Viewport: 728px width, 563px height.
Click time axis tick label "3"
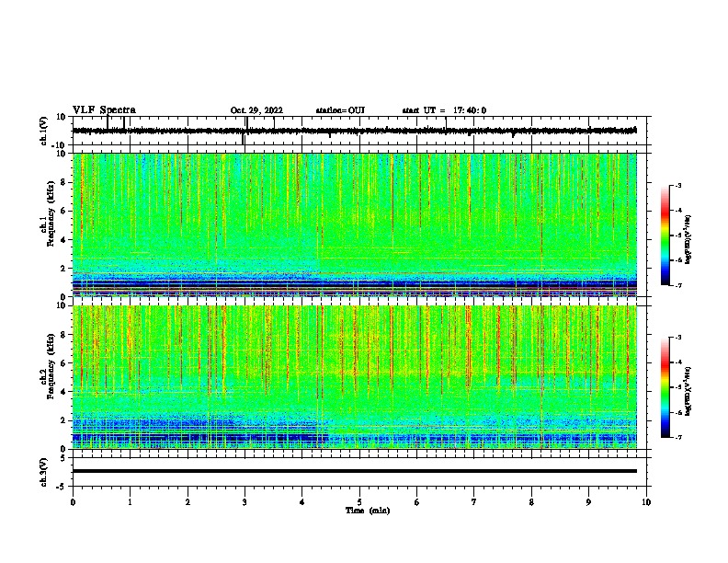(245, 502)
